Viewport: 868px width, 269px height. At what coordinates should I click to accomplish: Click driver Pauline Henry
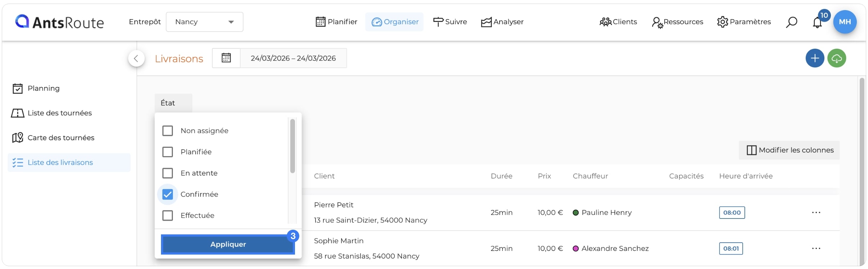(607, 213)
